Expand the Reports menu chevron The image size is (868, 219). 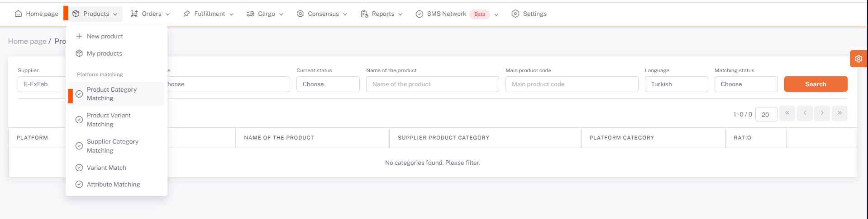[401, 14]
